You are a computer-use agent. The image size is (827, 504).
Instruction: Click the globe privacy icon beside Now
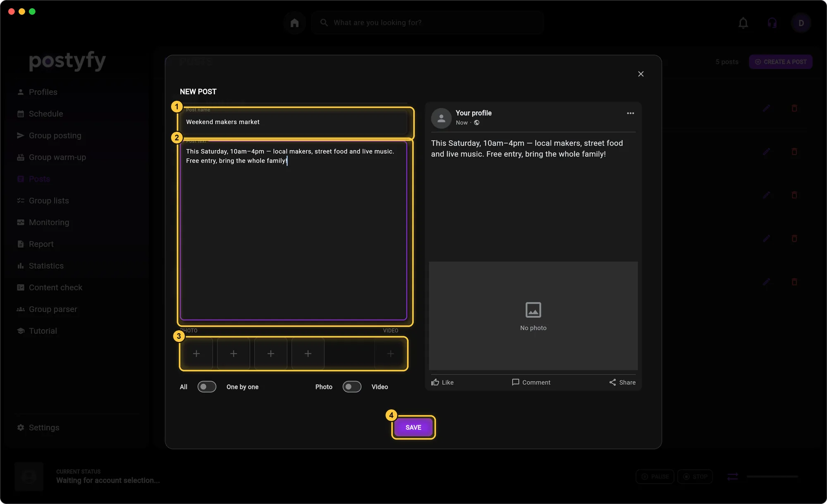[x=476, y=122]
